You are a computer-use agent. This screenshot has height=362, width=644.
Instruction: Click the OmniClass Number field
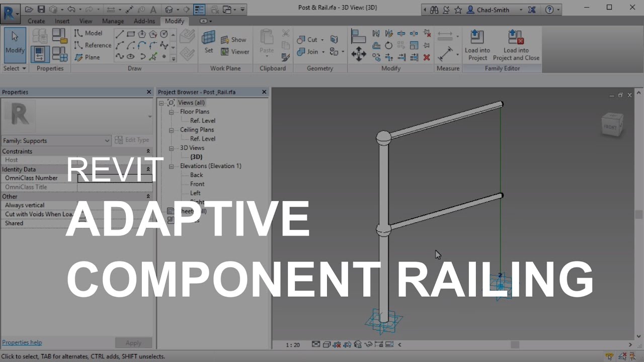pos(115,178)
